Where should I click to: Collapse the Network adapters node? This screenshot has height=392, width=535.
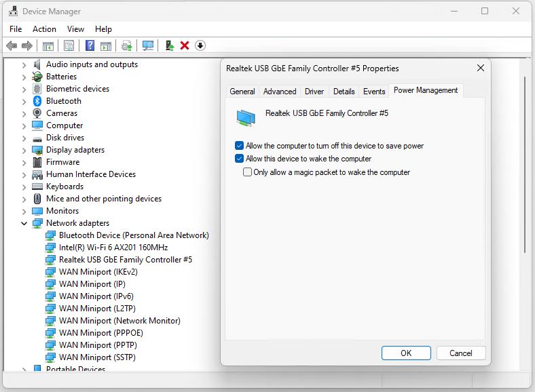click(x=24, y=224)
